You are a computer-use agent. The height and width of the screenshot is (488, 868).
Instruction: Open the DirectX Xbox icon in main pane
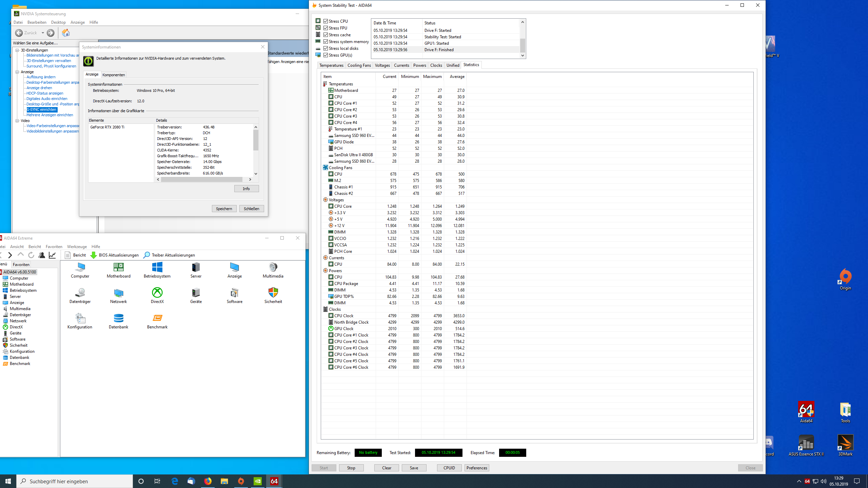point(157,296)
